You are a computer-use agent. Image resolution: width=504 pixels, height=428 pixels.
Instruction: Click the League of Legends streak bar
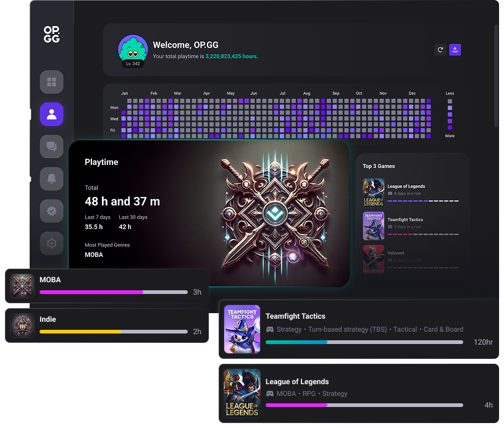point(423,201)
